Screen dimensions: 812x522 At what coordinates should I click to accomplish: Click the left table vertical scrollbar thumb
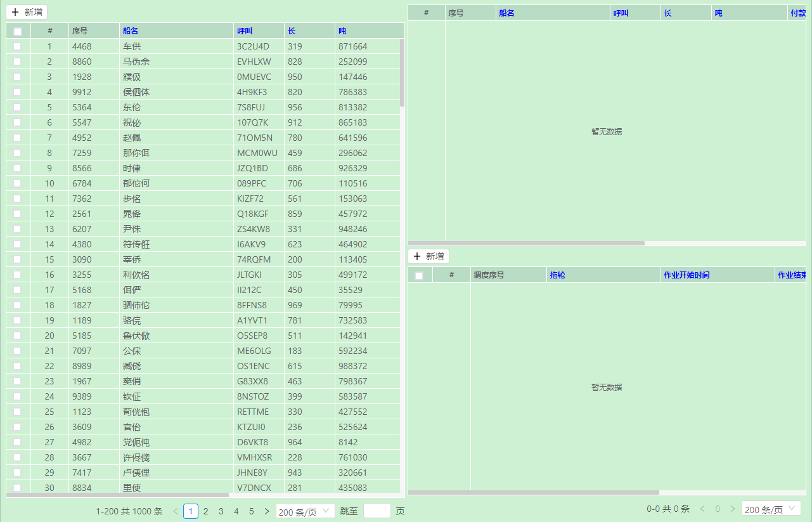tap(403, 73)
